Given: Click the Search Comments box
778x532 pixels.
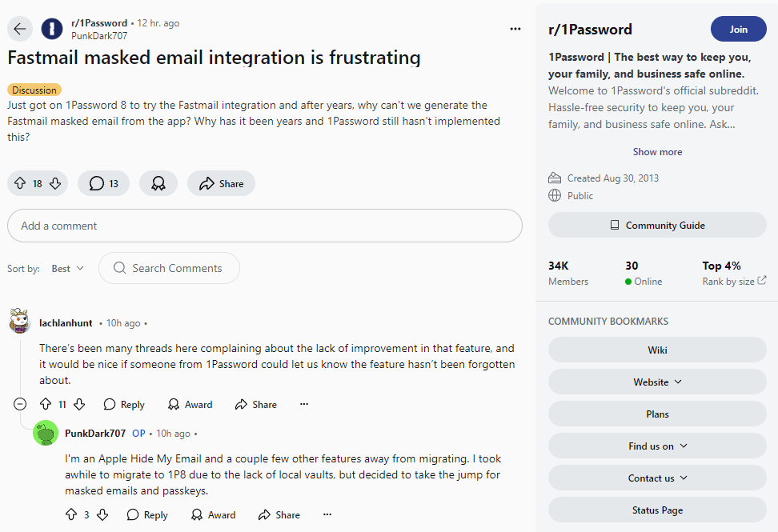Looking at the screenshot, I should 169,268.
